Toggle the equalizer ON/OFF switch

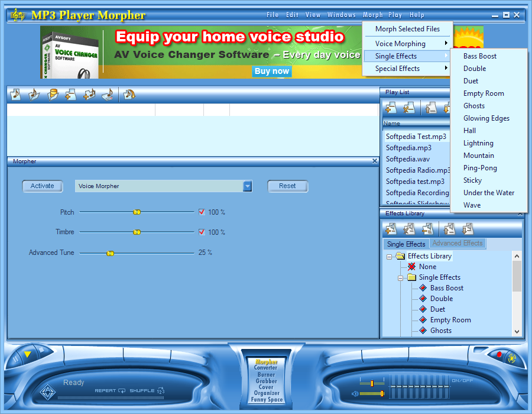coord(462,381)
